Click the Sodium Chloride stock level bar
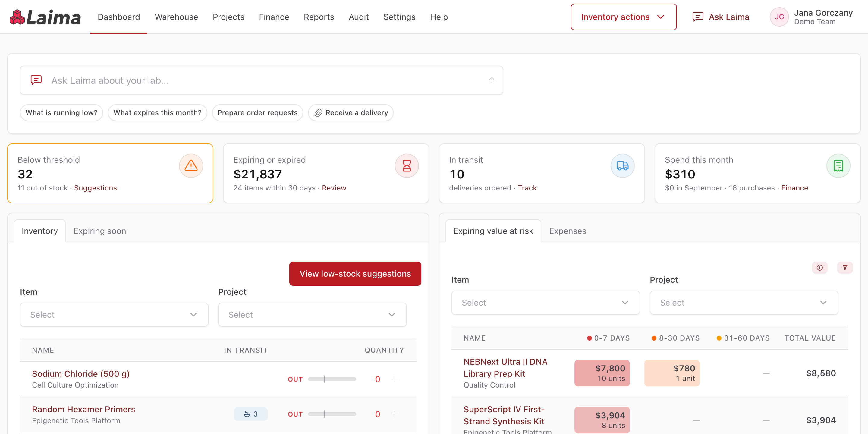Image resolution: width=868 pixels, height=434 pixels. [332, 379]
